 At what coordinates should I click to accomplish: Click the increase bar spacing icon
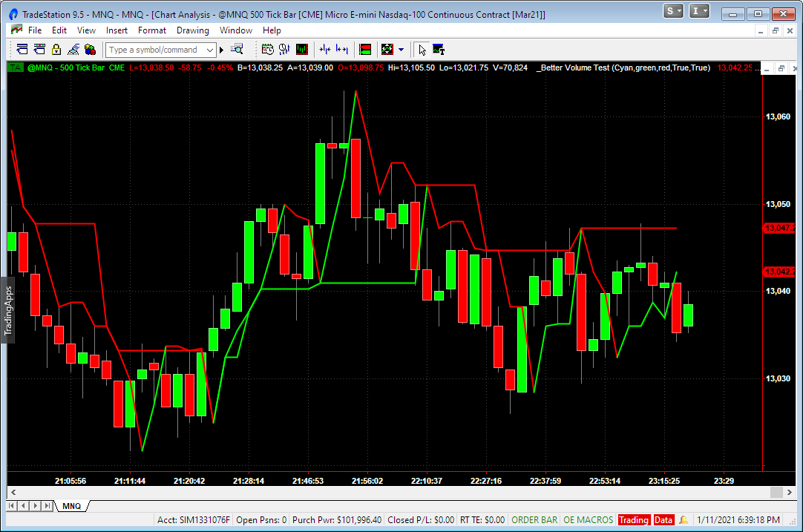341,50
